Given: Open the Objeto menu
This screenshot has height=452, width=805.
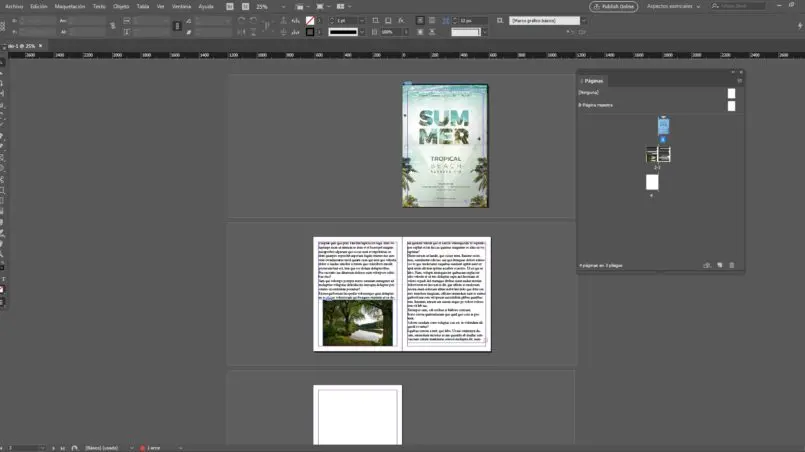Looking at the screenshot, I should 121,7.
